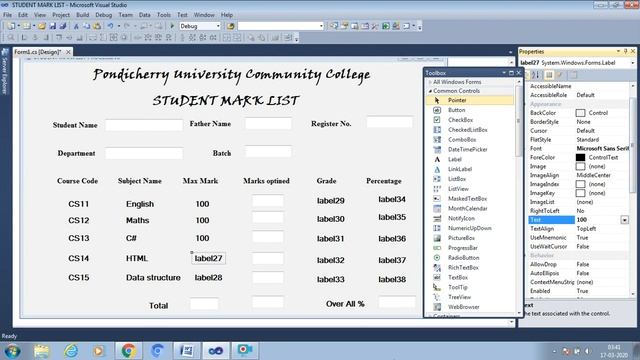Open the empty find combo box dropdown
Image resolution: width=640 pixels, height=360 pixels.
(321, 26)
